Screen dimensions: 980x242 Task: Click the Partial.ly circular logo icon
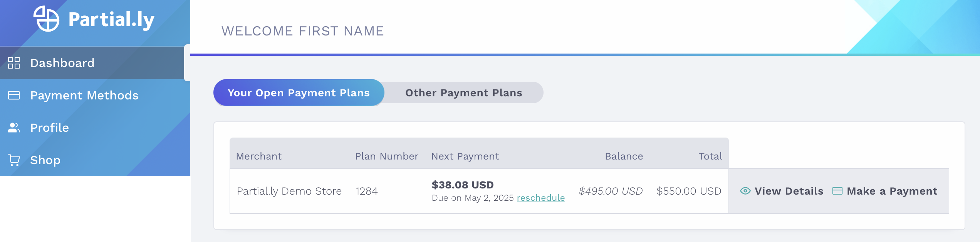pos(47,19)
